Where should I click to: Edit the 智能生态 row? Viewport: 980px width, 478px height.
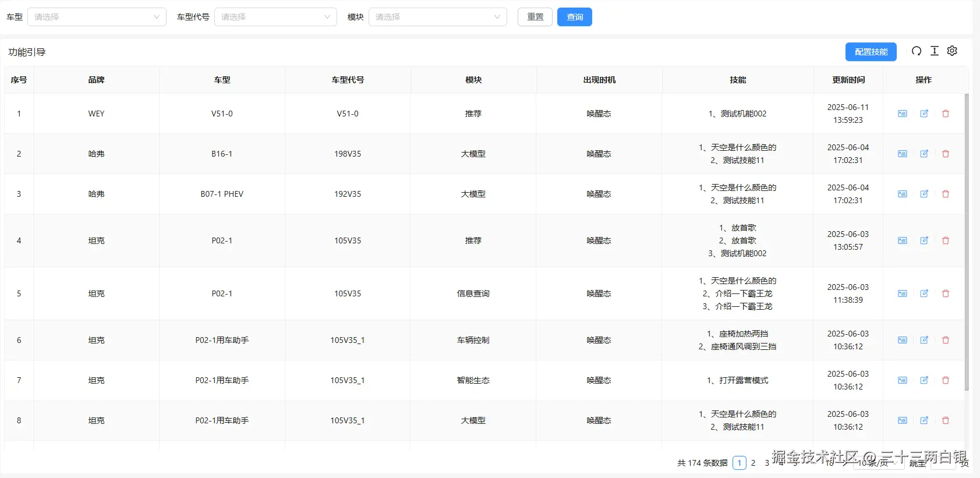[924, 380]
